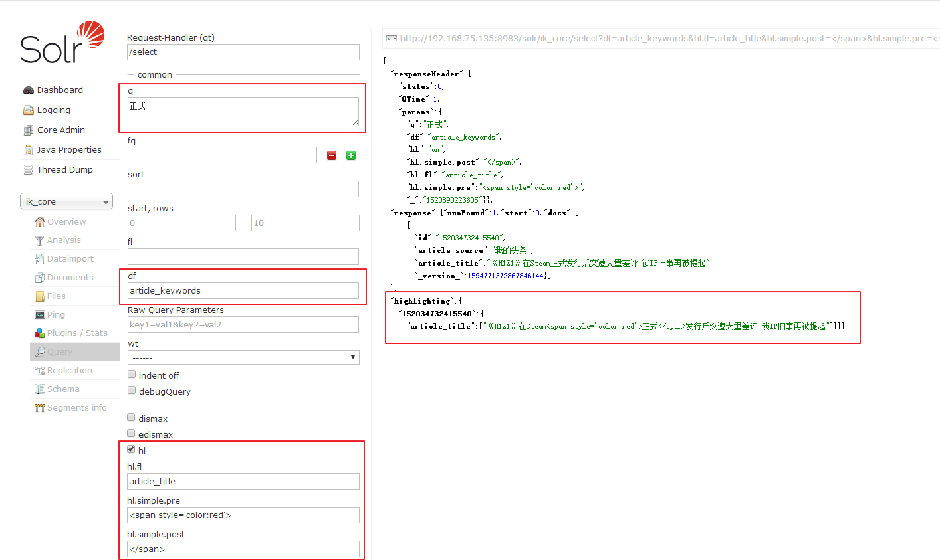Image resolution: width=940 pixels, height=560 pixels.
Task: Click the df default field input
Action: [x=243, y=290]
